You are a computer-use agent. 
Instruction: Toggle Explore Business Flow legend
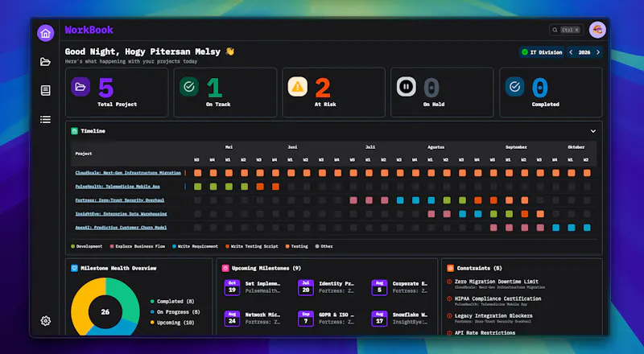click(x=137, y=246)
